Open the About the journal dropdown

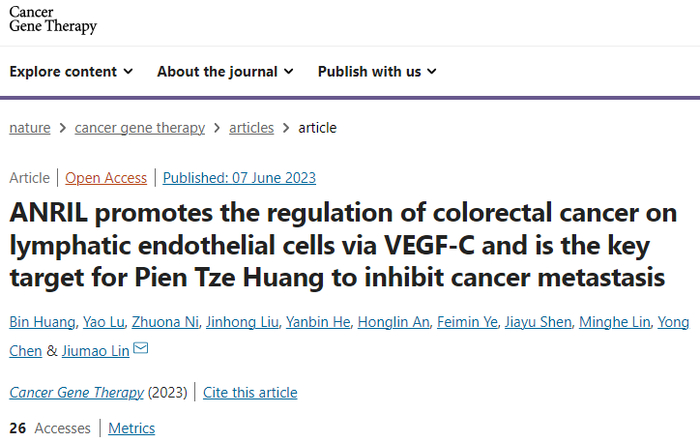225,71
